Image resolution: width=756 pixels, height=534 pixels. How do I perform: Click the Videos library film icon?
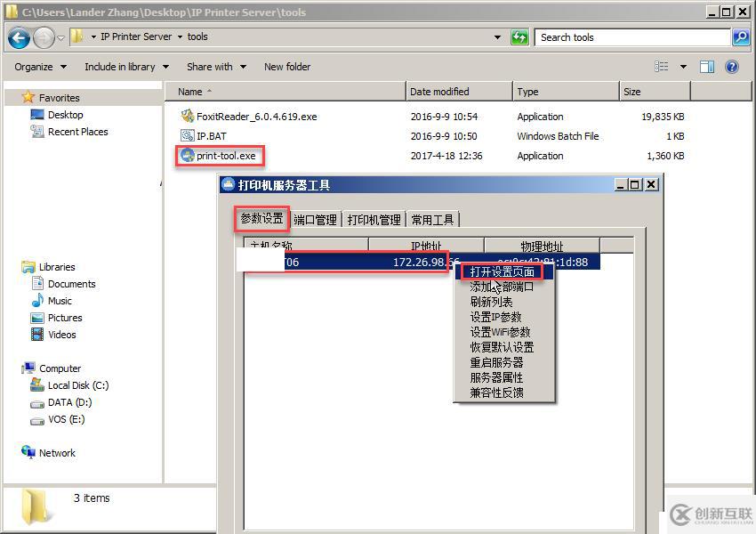click(37, 335)
